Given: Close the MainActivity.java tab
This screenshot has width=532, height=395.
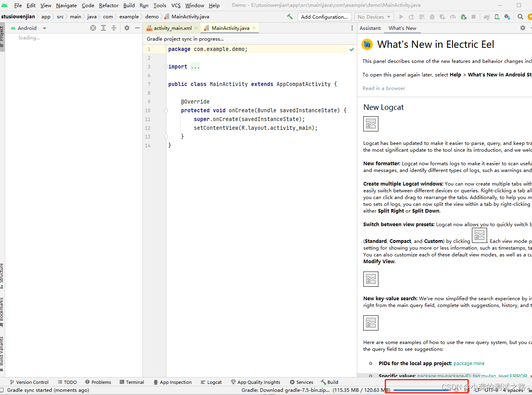Looking at the screenshot, I should click(254, 28).
